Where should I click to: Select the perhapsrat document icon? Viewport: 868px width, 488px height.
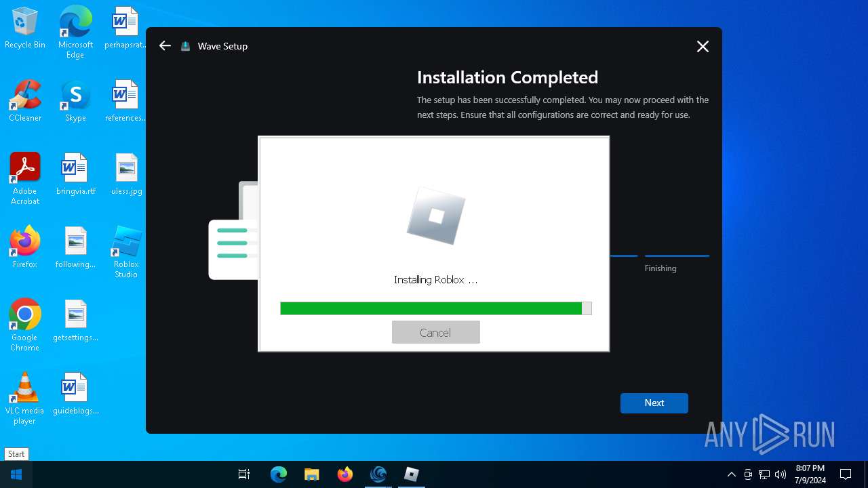[125, 28]
